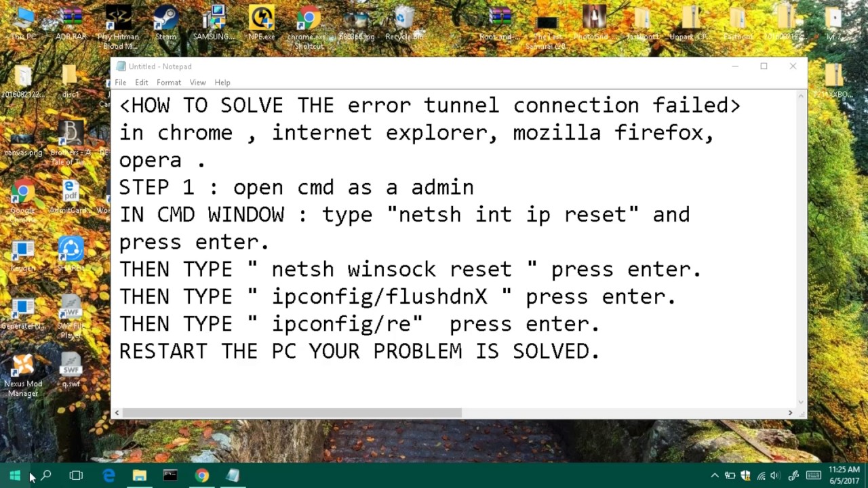Open the clock and date flyout
Viewport: 868px width, 488px height.
(844, 475)
